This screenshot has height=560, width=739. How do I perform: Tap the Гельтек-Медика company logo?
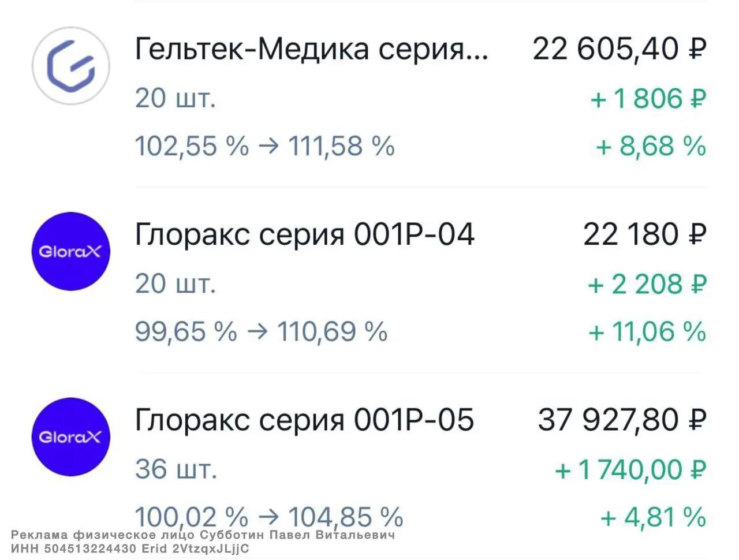coord(70,66)
